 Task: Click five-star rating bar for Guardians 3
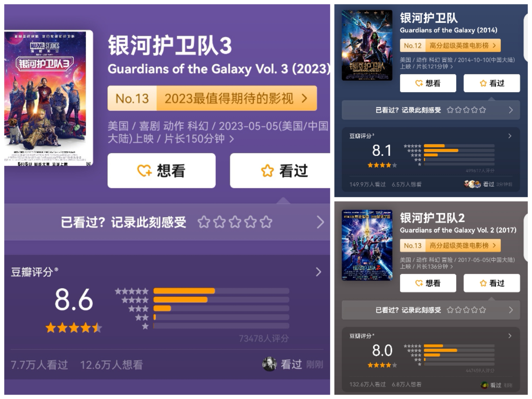point(221,291)
